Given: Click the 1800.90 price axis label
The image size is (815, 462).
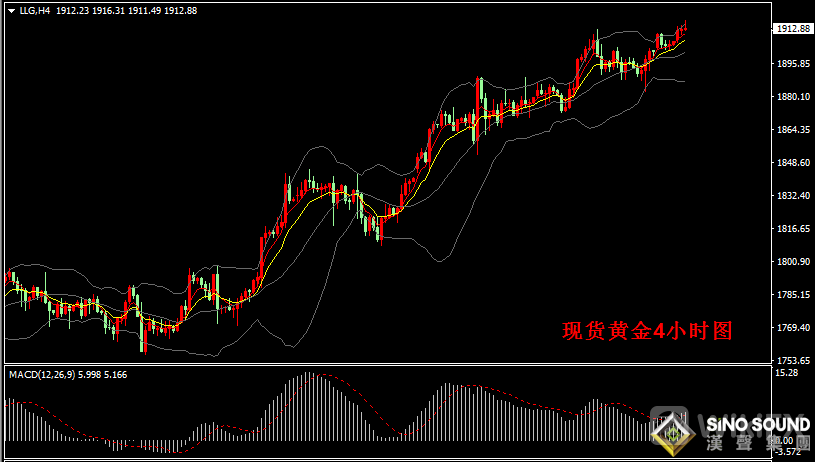Looking at the screenshot, I should pyautogui.click(x=792, y=262).
